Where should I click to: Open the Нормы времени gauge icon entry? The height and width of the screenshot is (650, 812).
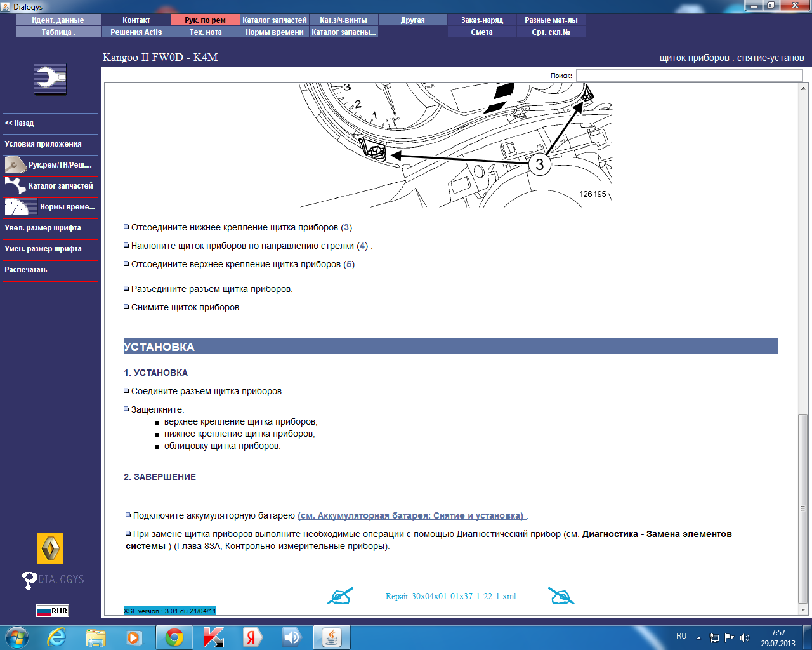(x=51, y=207)
